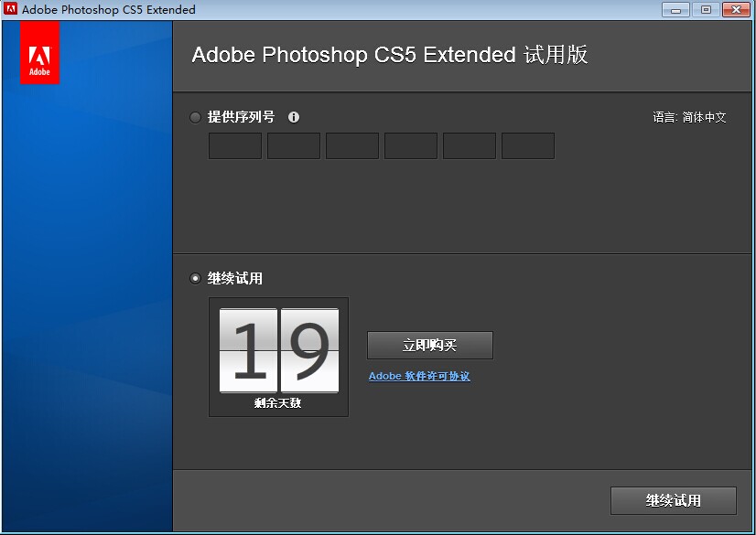Click the Adobe Photoshop CS5 Extended 试用版 heading
This screenshot has width=756, height=535.
point(390,55)
